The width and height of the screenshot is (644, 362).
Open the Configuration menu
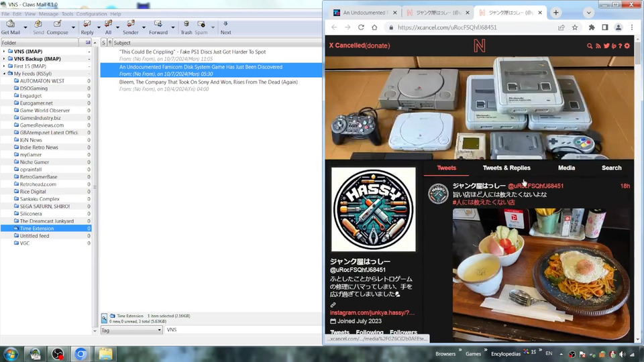[92, 14]
